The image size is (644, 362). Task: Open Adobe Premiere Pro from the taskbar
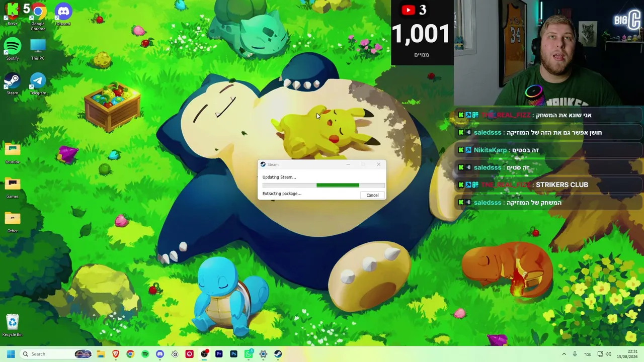(x=219, y=354)
